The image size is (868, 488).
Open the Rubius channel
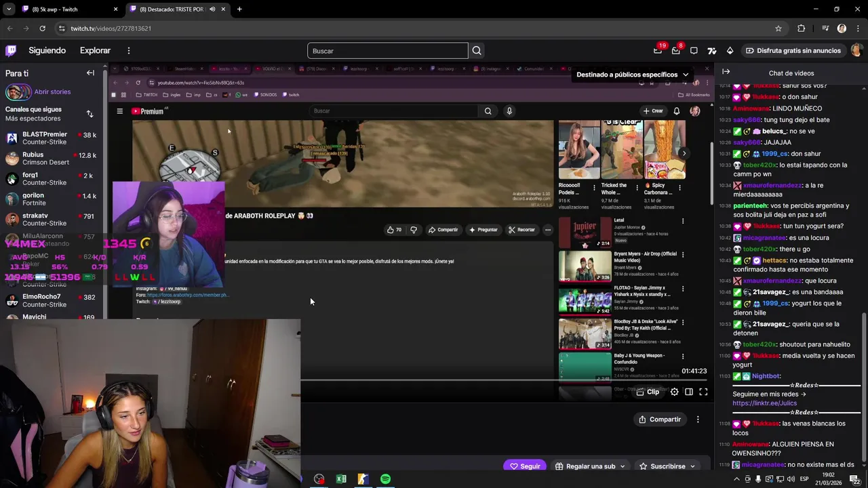(x=51, y=159)
